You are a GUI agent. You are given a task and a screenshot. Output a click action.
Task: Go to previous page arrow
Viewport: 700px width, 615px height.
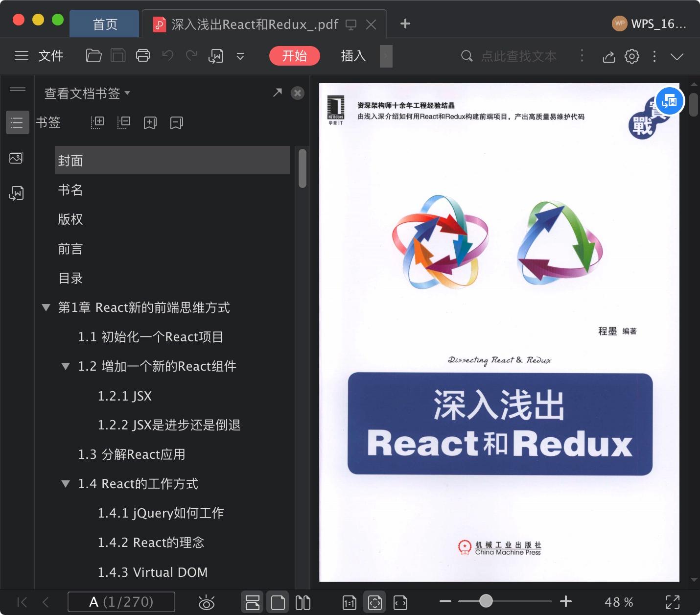[x=46, y=602]
